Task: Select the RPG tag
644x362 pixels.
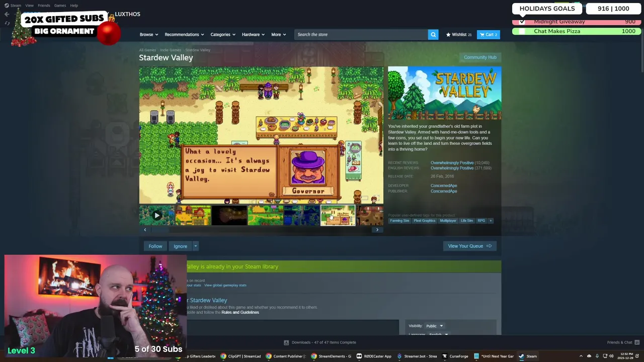Action: [x=481, y=221]
